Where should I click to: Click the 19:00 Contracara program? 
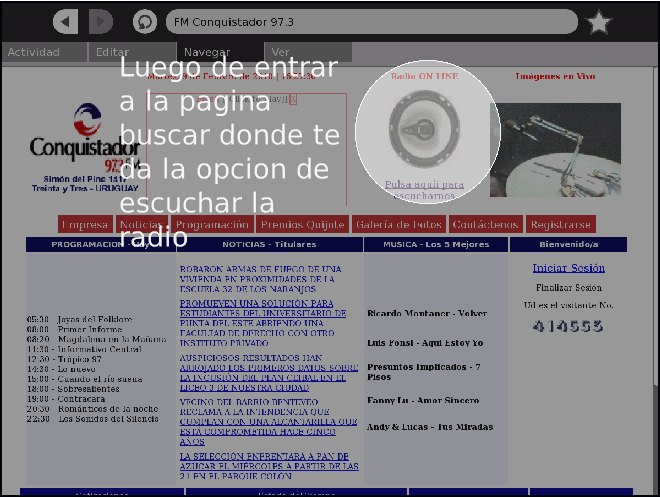[x=66, y=399]
